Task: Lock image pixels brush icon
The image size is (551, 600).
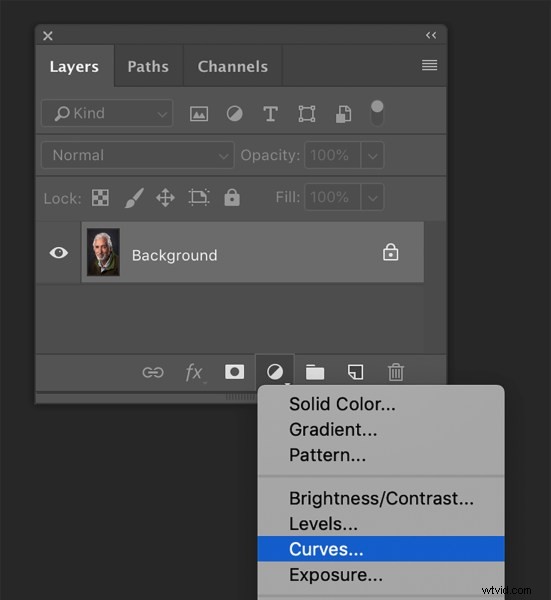Action: 134,198
